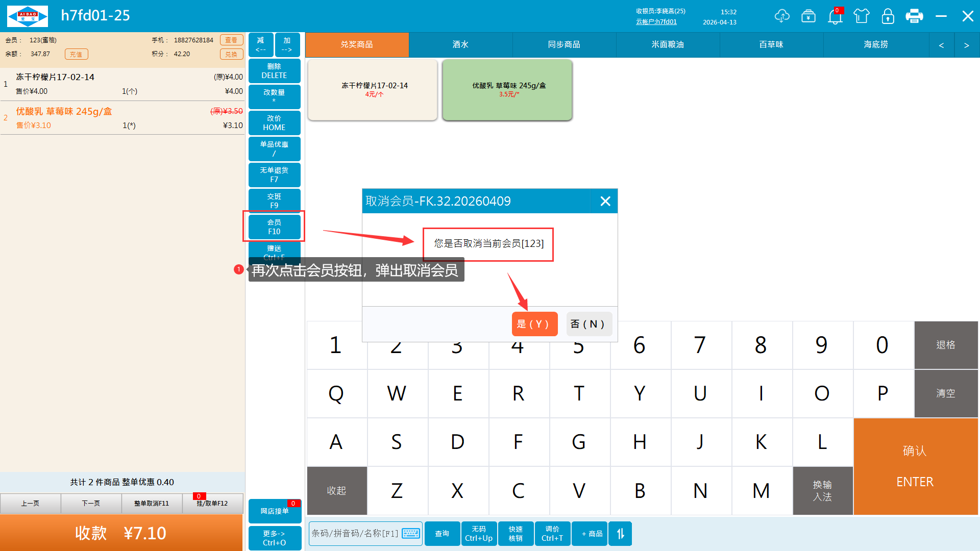The image size is (980, 551).
Task: Open keyboard icon in barcode field
Action: pos(410,533)
